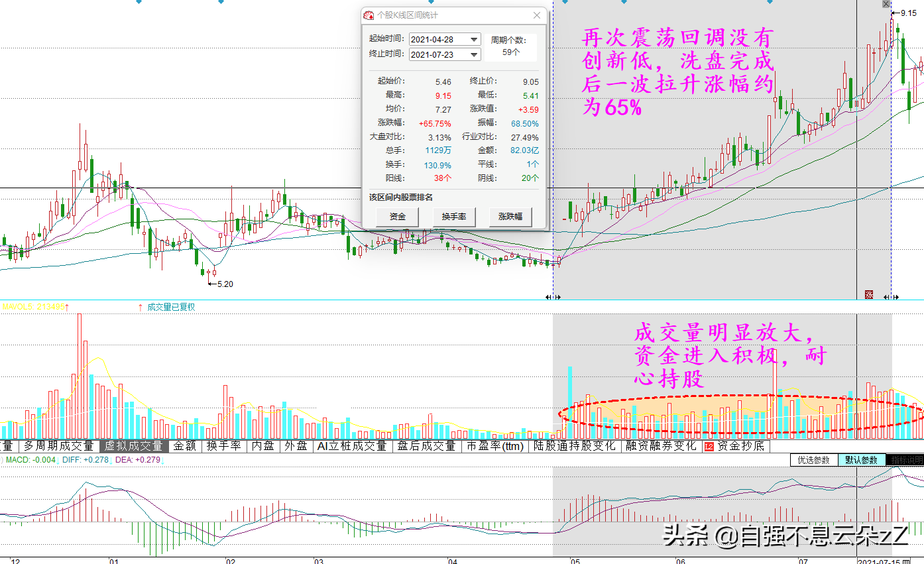Open the 指标说明 indicator help

(906, 460)
